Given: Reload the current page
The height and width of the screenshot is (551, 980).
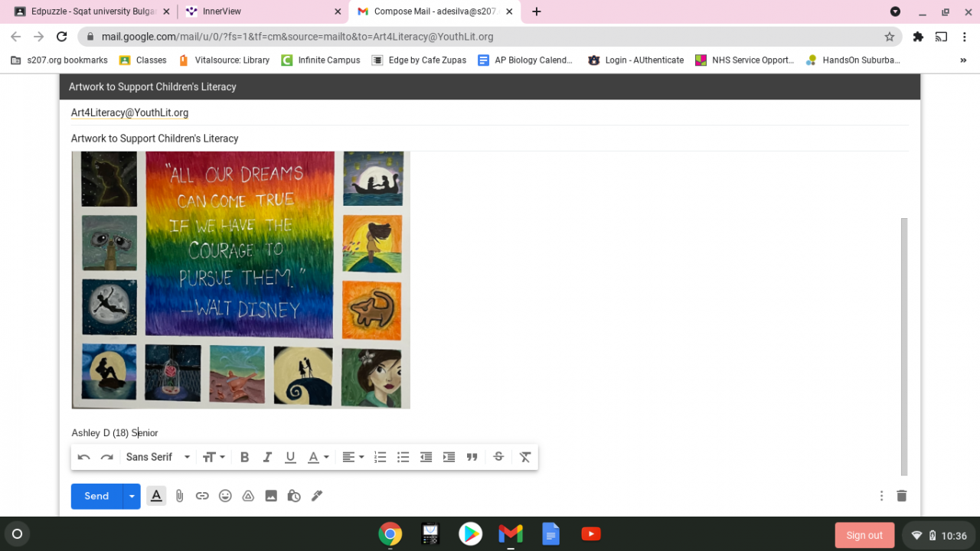Looking at the screenshot, I should coord(62,37).
